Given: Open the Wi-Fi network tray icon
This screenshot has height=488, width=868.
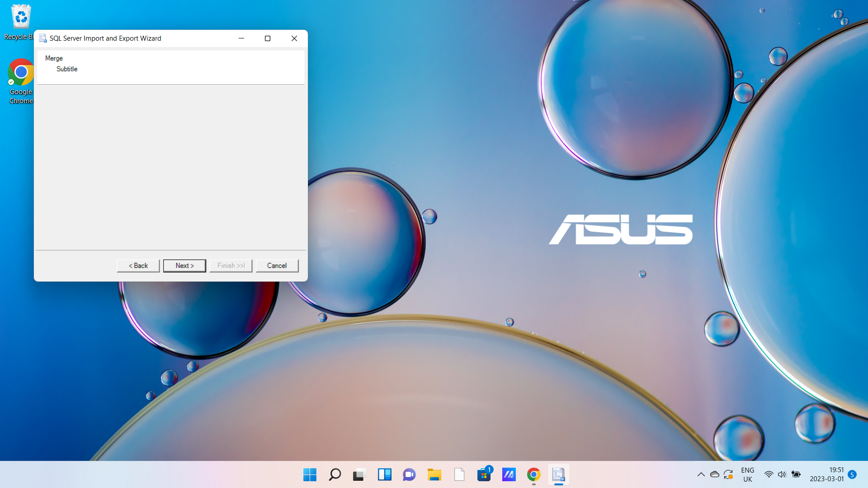Looking at the screenshot, I should click(769, 474).
